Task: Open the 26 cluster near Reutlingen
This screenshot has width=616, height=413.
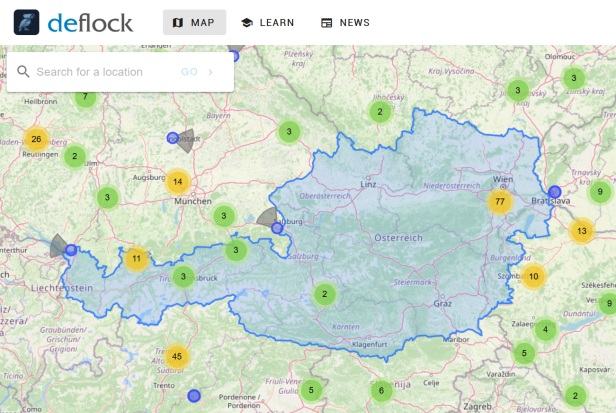Action: click(36, 139)
